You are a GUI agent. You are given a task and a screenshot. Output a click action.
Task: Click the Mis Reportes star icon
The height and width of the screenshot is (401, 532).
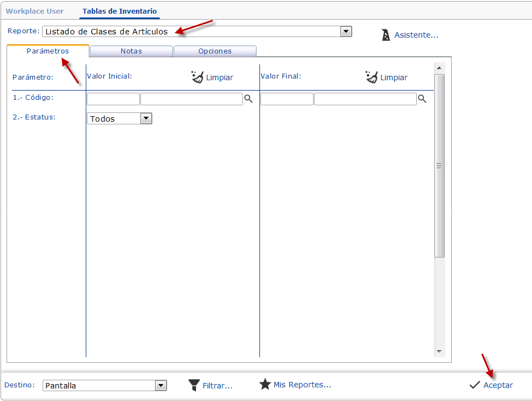[x=265, y=385]
